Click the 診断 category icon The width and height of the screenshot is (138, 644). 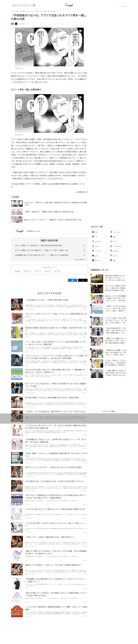pos(111,260)
